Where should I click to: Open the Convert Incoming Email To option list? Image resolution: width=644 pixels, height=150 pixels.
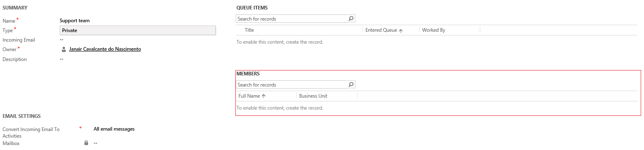114,129
